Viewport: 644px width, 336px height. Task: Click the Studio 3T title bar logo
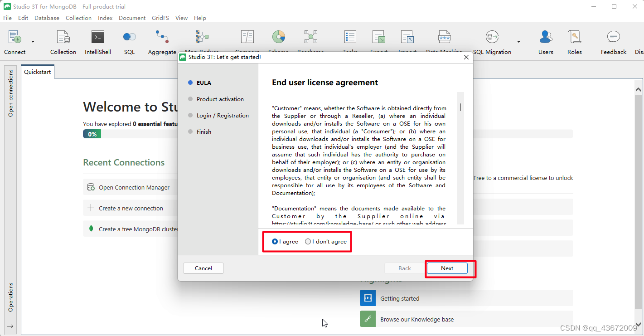tap(7, 6)
